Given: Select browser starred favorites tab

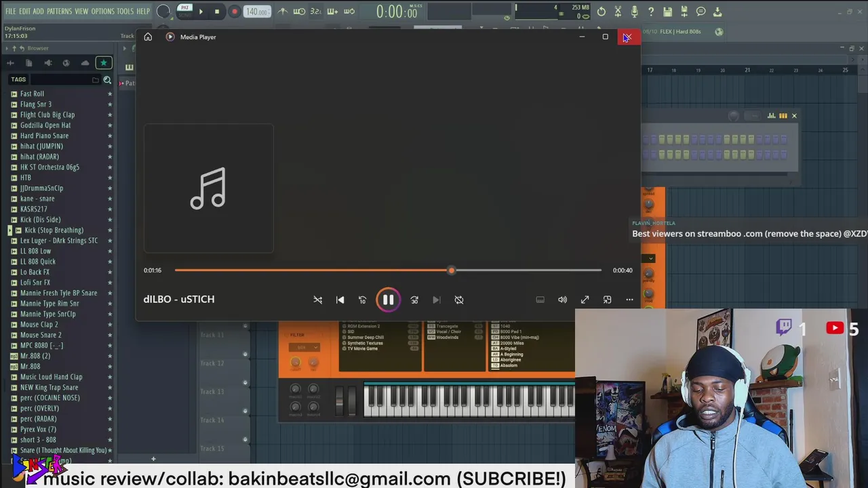Looking at the screenshot, I should [x=104, y=62].
